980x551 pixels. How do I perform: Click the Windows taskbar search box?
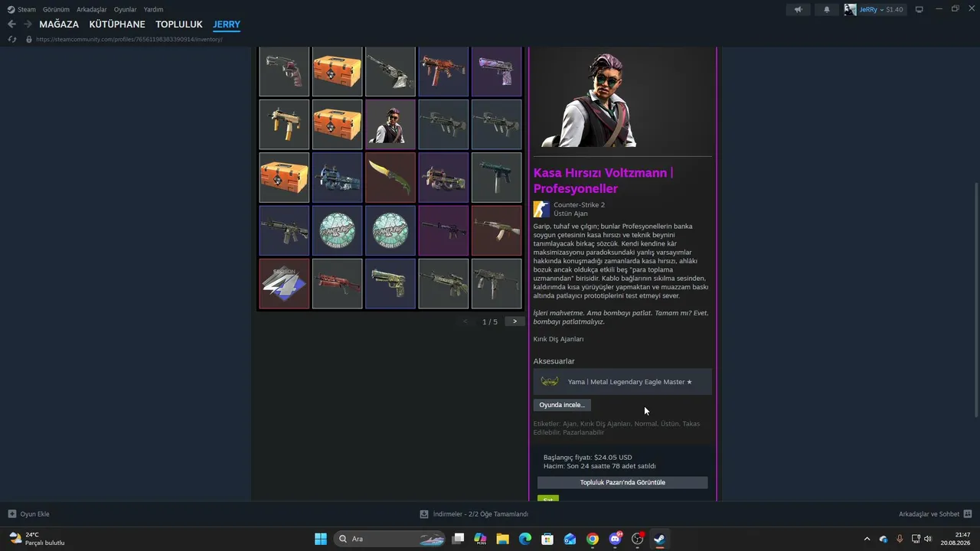[x=390, y=539]
